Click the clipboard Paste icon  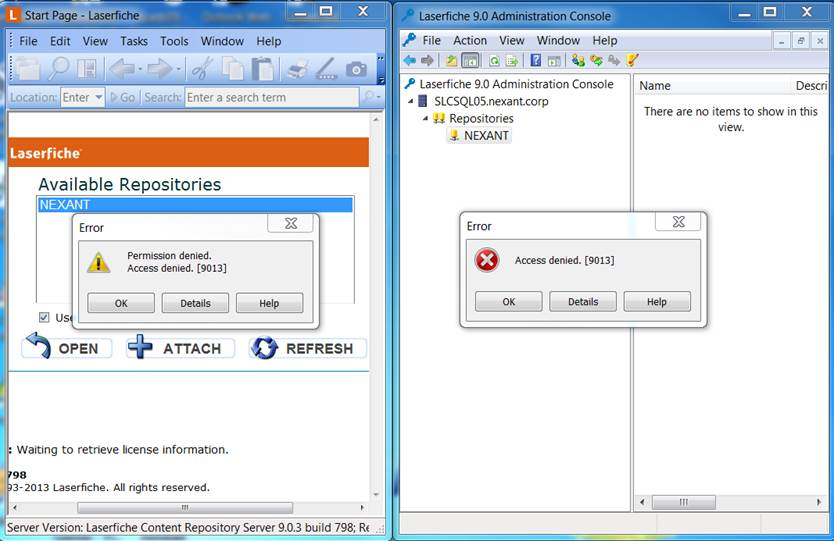coord(262,69)
